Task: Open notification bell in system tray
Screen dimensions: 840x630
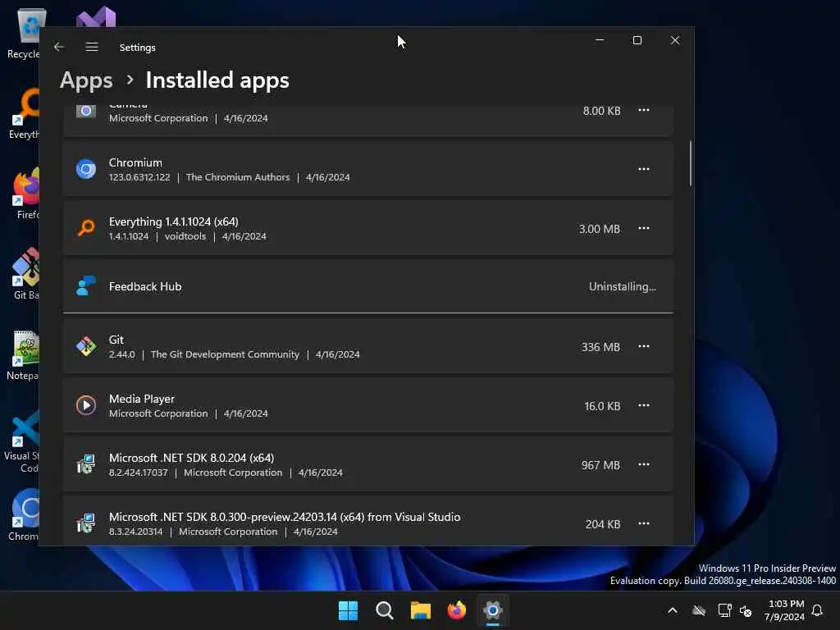Action: click(817, 610)
